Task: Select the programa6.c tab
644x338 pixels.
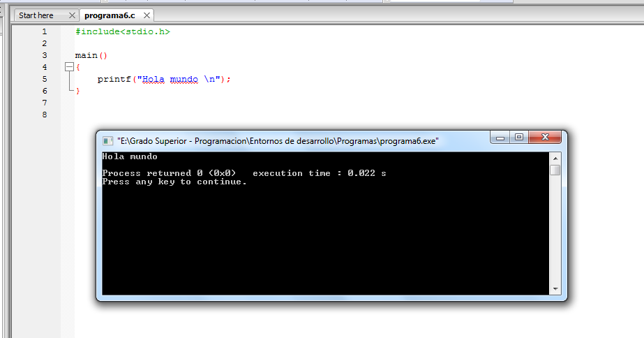Action: point(110,15)
